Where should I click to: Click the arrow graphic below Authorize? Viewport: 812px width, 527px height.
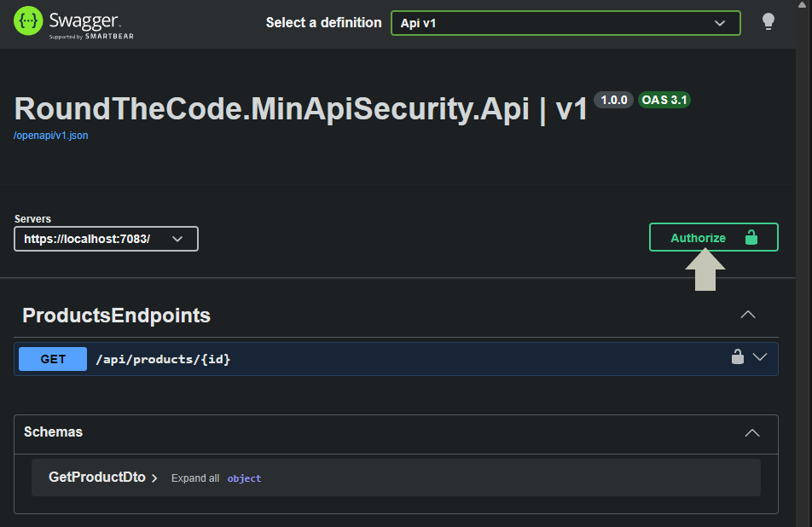point(705,269)
